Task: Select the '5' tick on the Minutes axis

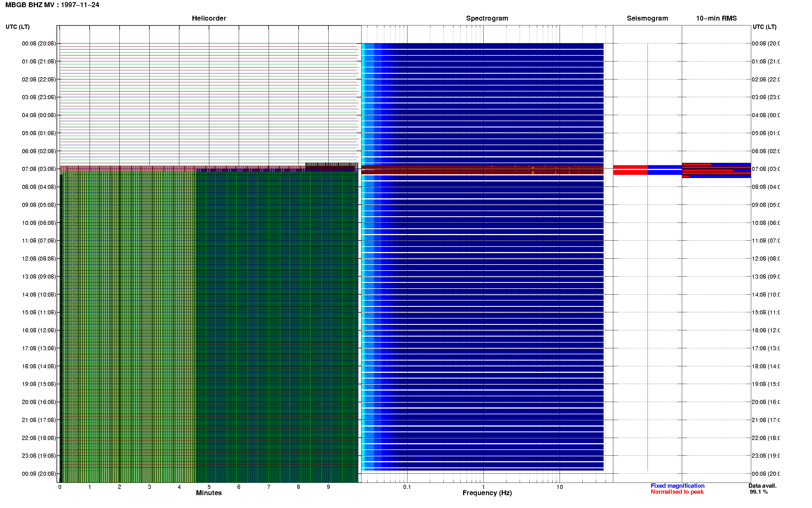Action: 209,487
